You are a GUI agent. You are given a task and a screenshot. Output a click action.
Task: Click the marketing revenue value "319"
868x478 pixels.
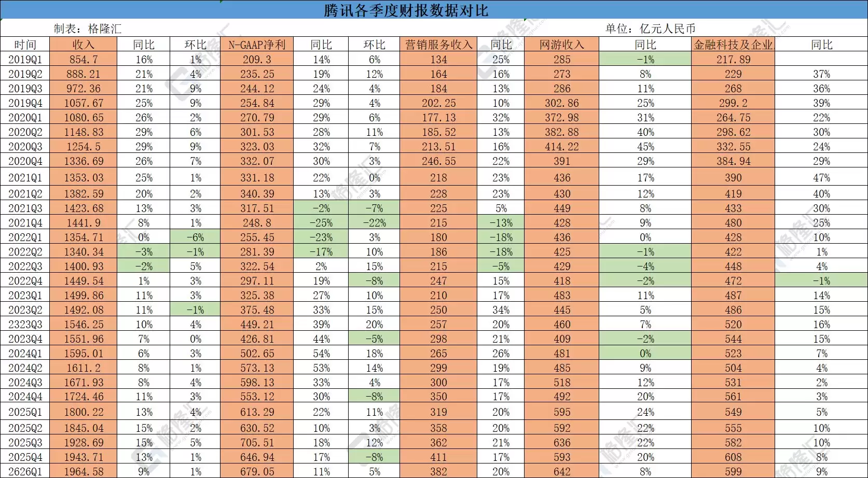coord(438,412)
